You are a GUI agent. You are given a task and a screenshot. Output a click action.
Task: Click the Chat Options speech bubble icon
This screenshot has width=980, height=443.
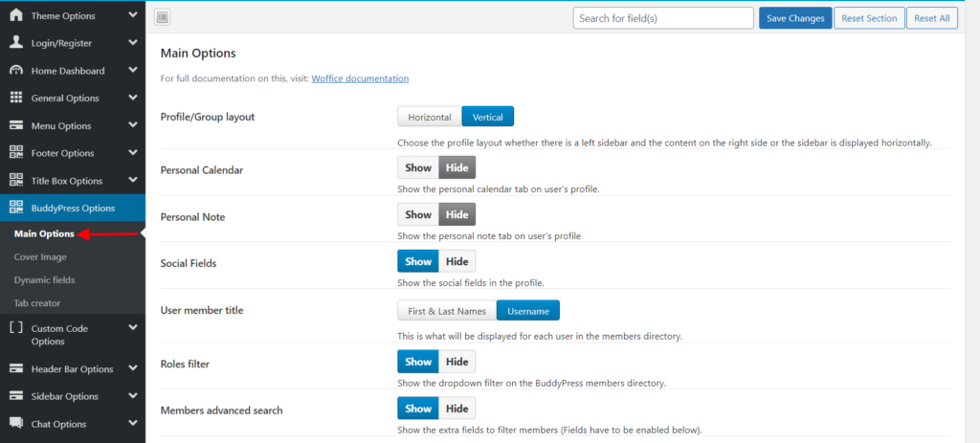click(15, 423)
